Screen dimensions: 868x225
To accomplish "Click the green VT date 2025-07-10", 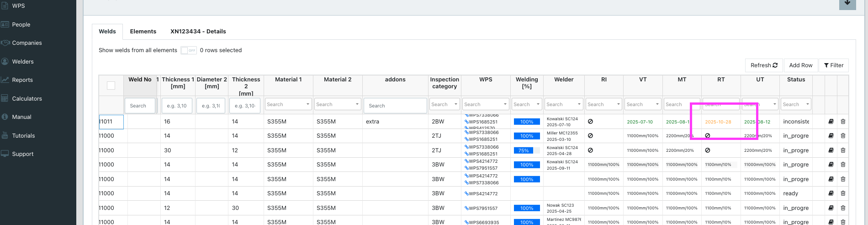I will 640,122.
